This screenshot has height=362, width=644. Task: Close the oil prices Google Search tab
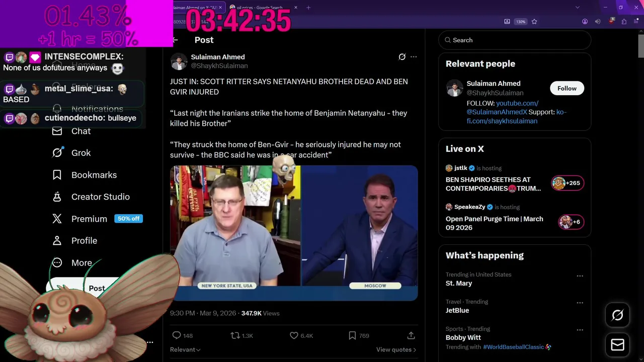click(296, 8)
